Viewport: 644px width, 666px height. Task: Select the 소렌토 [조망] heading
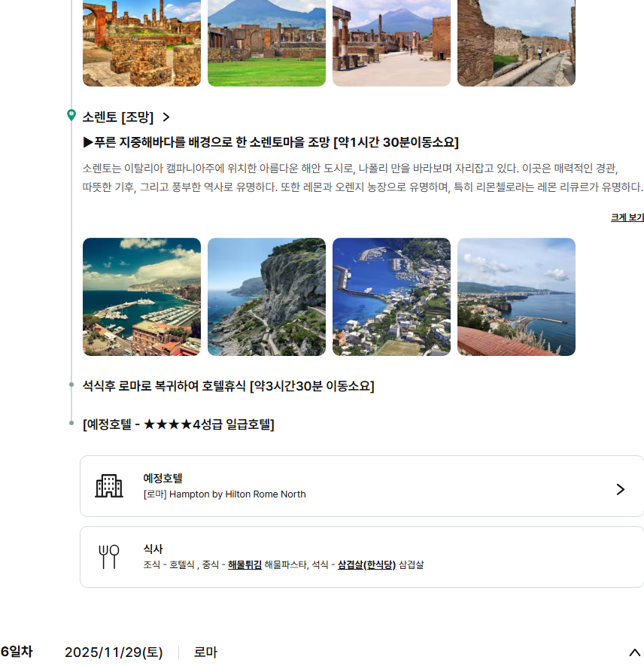click(x=118, y=117)
